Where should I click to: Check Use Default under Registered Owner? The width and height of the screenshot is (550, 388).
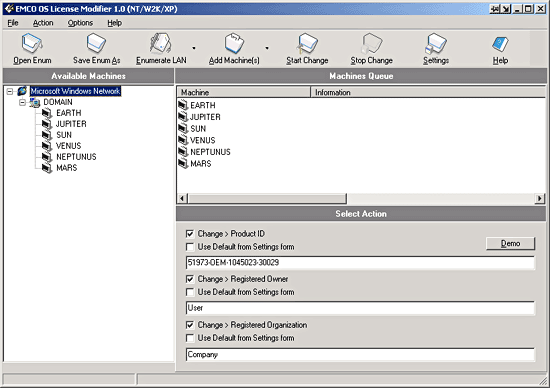[190, 292]
